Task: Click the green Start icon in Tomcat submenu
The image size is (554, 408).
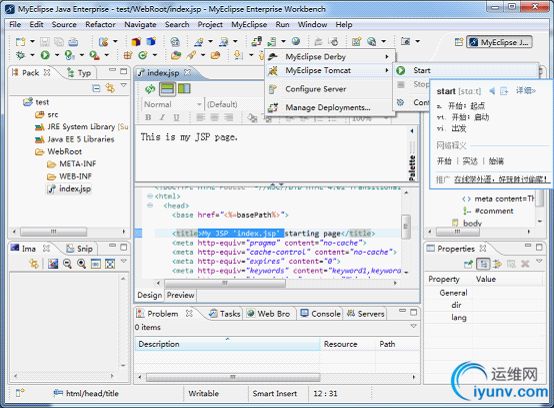Action: (x=400, y=70)
